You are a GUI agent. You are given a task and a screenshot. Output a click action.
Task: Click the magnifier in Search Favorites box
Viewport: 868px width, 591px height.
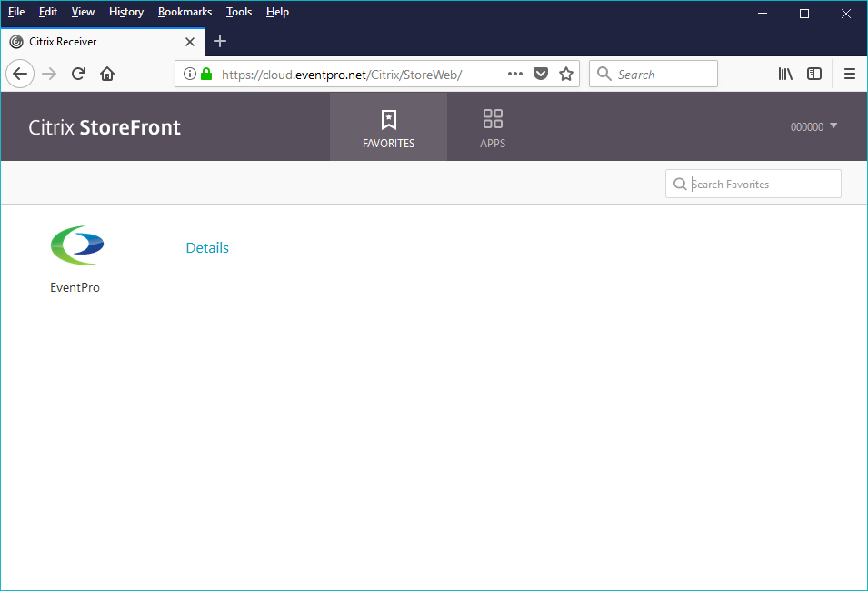click(680, 184)
